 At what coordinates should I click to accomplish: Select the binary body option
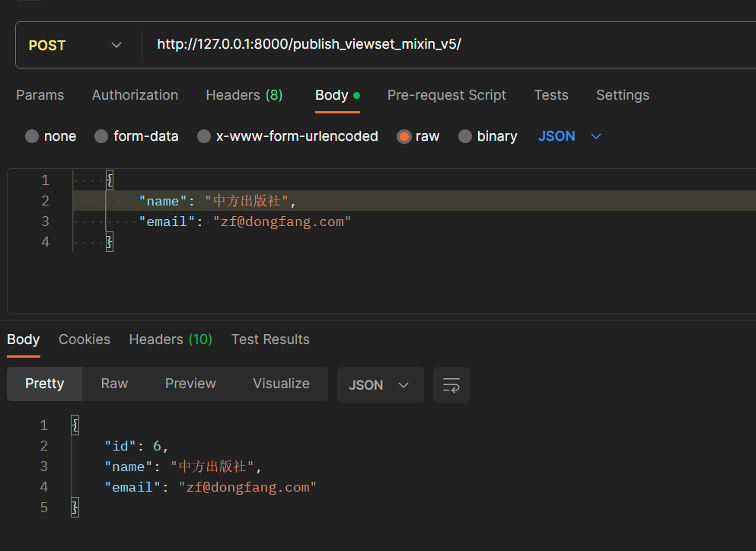(487, 136)
